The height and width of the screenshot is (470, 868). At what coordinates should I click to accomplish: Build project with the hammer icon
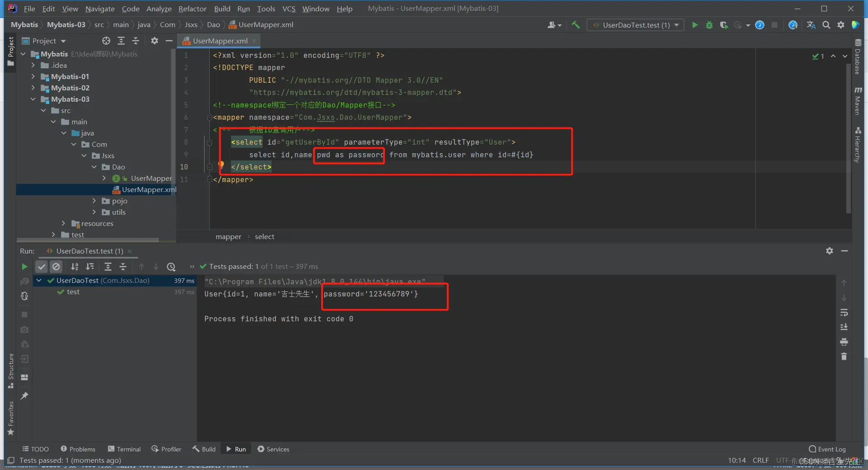(576, 25)
